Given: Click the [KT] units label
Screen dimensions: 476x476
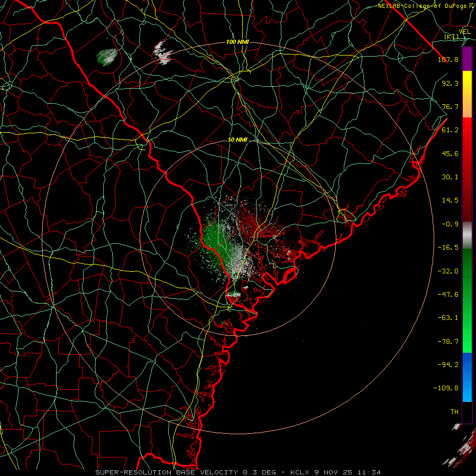Looking at the screenshot, I should pos(451,36).
